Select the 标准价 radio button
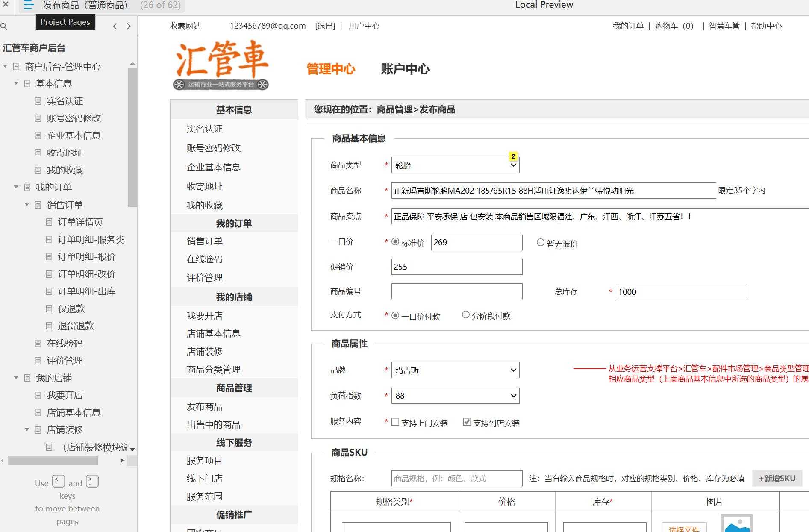This screenshot has height=532, width=809. click(x=395, y=242)
